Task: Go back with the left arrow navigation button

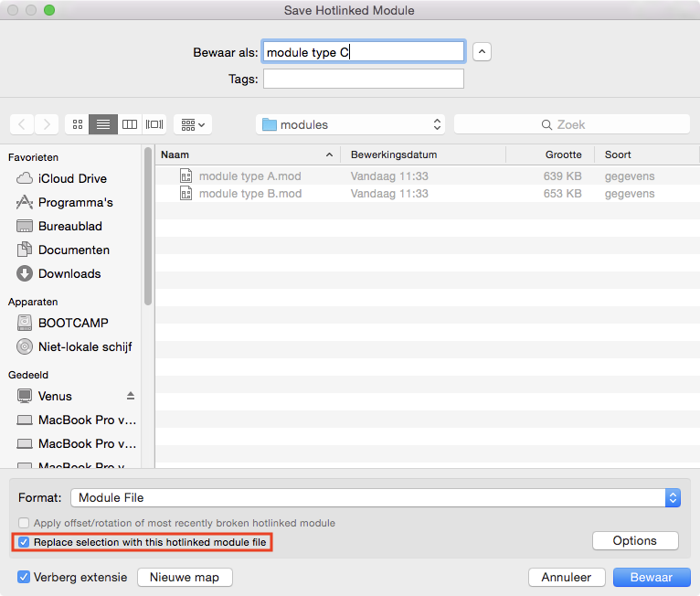Action: pyautogui.click(x=22, y=124)
